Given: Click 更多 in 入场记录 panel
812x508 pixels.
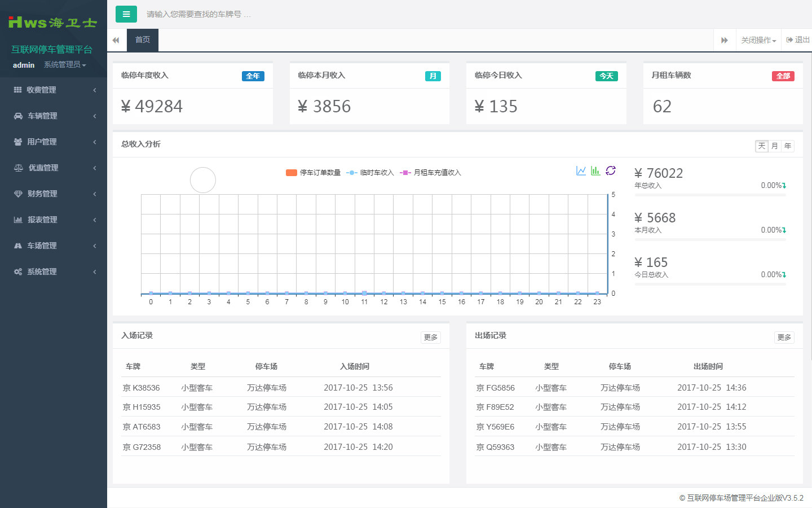Looking at the screenshot, I should coord(431,338).
